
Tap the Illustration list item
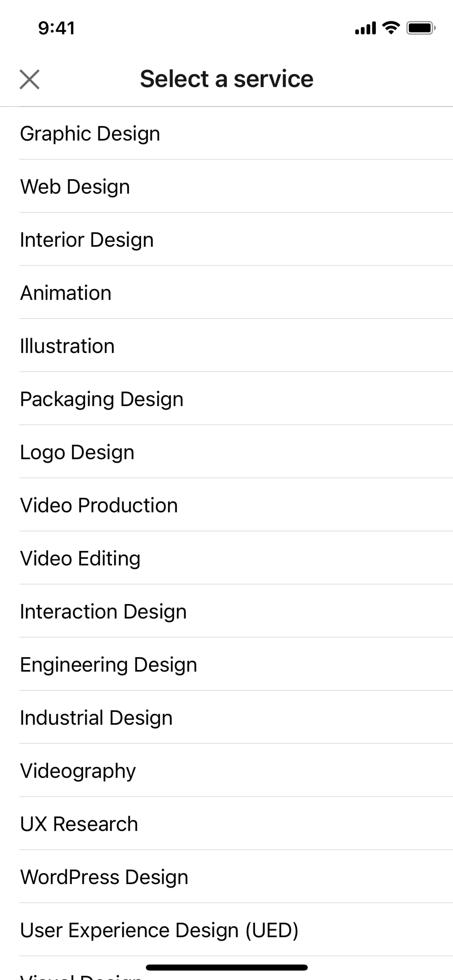coord(67,346)
